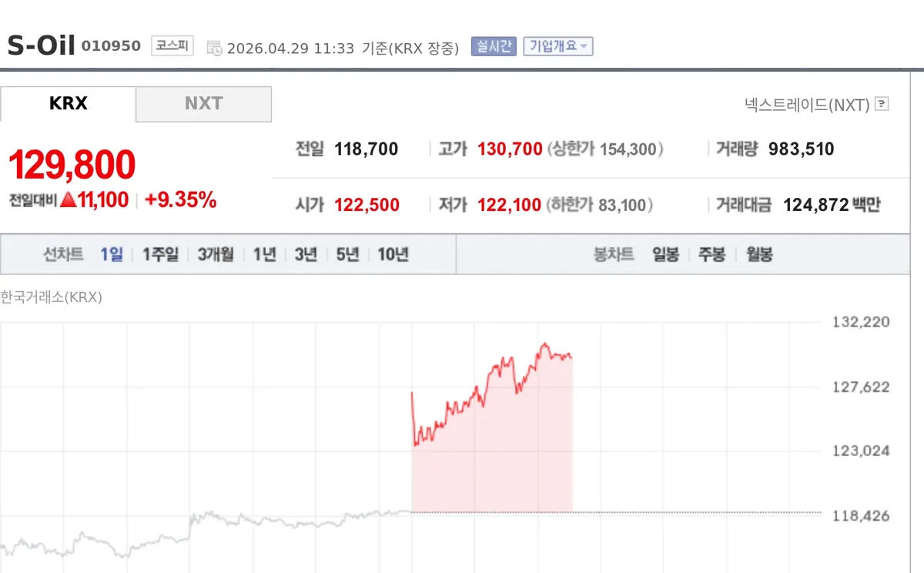Screen dimensions: 924x573
Task: Click the 넥스트레이드(NXT) link
Action: point(807,104)
